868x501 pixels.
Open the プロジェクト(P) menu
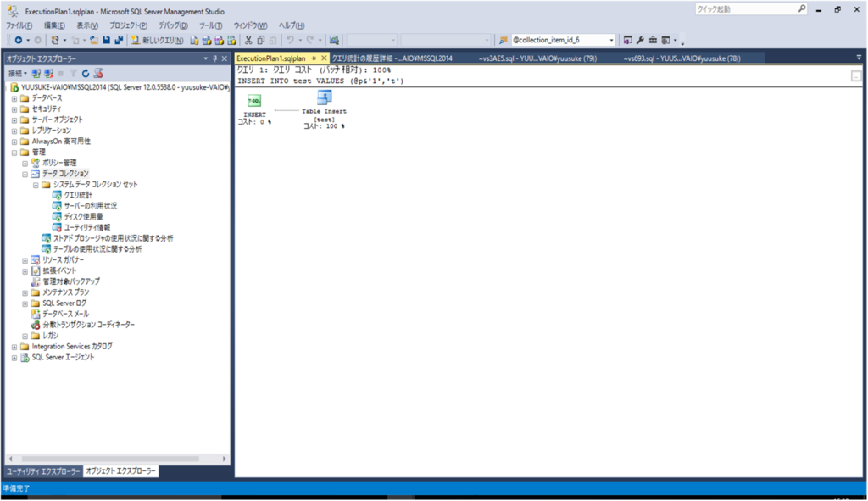coord(128,25)
